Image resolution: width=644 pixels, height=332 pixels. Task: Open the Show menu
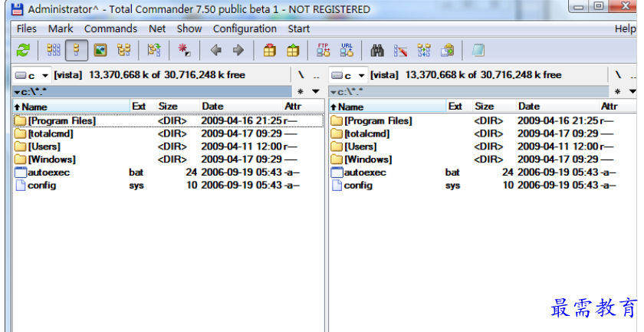coord(189,29)
